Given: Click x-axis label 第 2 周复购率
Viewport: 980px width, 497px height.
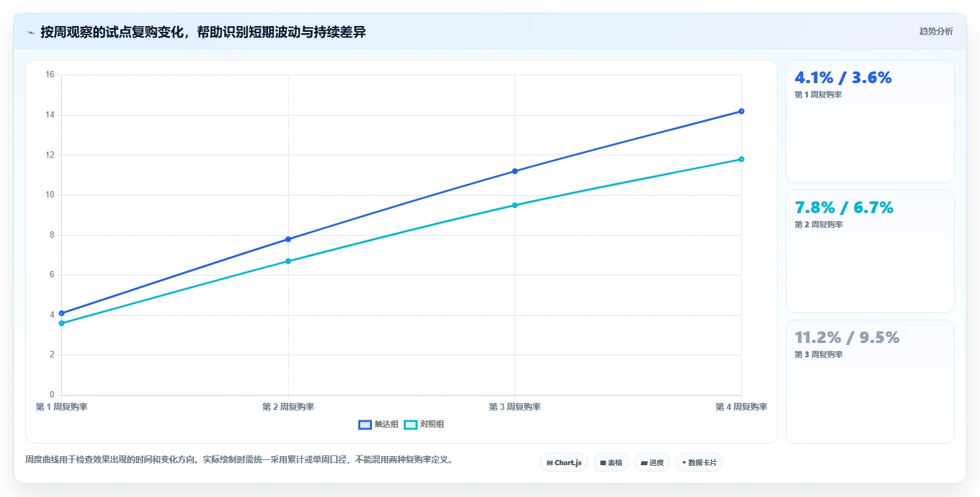Looking at the screenshot, I should coord(288,407).
